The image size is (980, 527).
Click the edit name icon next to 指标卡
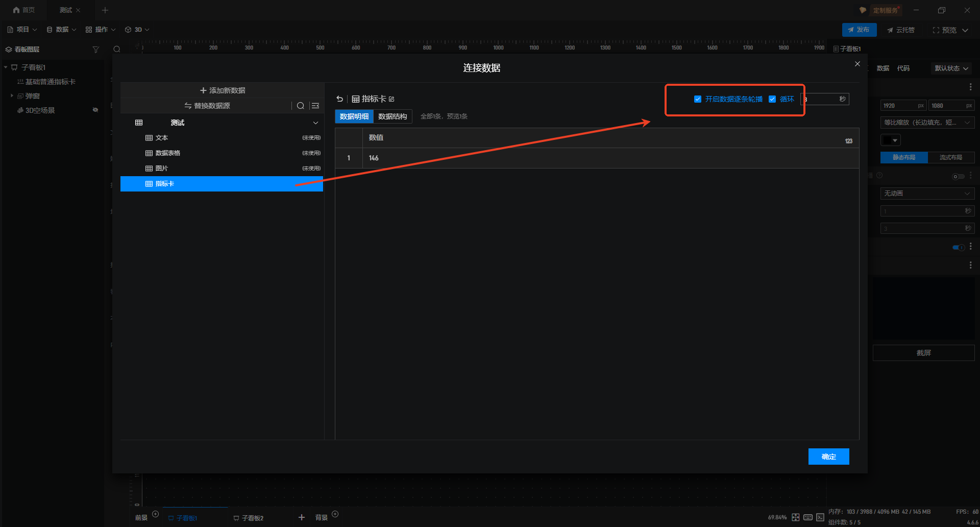click(x=391, y=99)
